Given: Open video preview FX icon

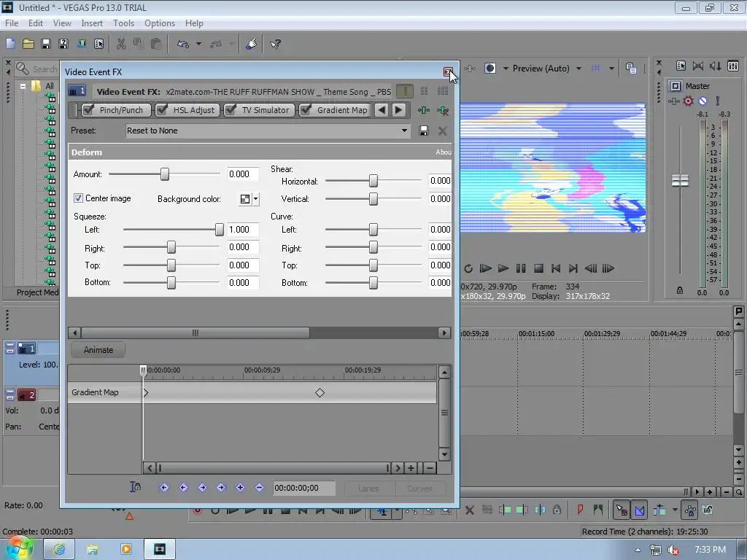Looking at the screenshot, I should [x=471, y=69].
